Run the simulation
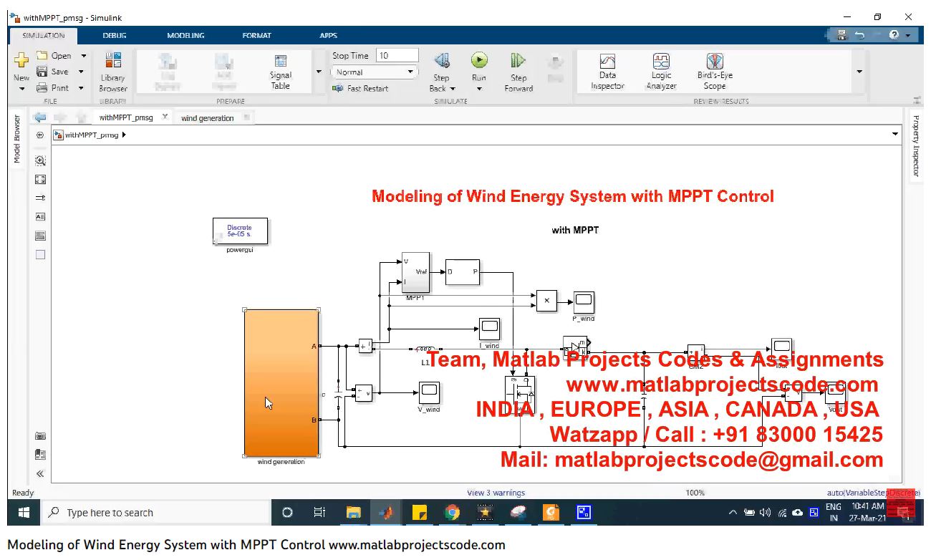 coord(479,62)
